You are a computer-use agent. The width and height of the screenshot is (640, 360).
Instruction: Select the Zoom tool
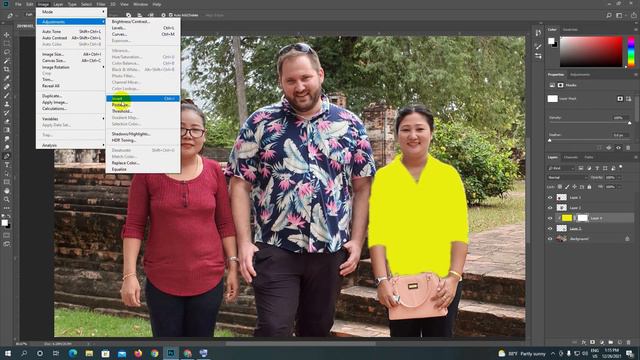click(7, 199)
